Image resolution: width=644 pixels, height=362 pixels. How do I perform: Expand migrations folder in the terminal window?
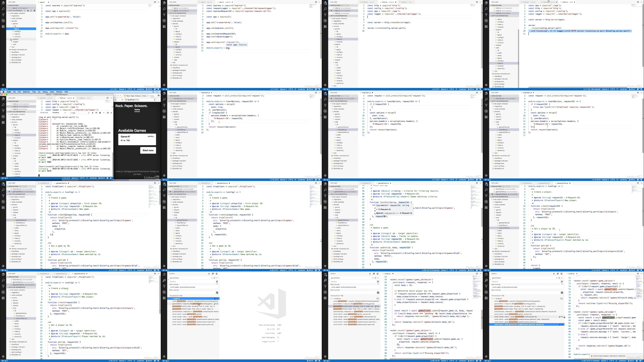(10, 117)
